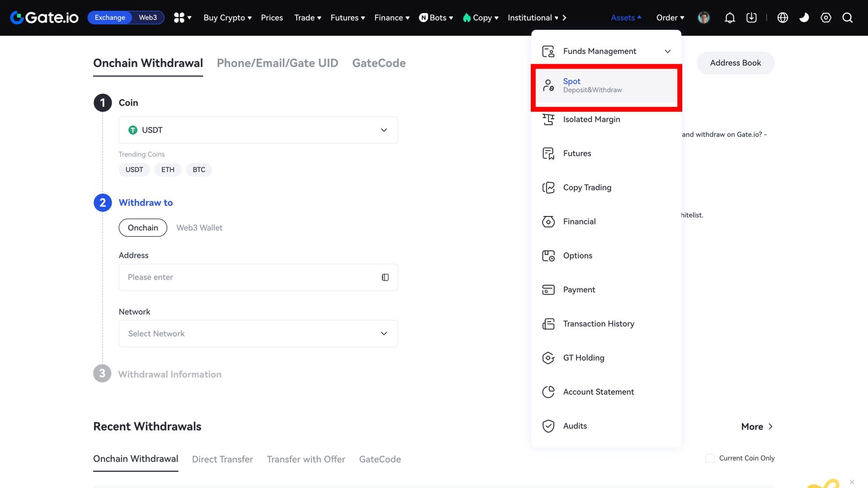The width and height of the screenshot is (868, 488).
Task: Check the Current Coin Only checkbox
Action: (710, 458)
